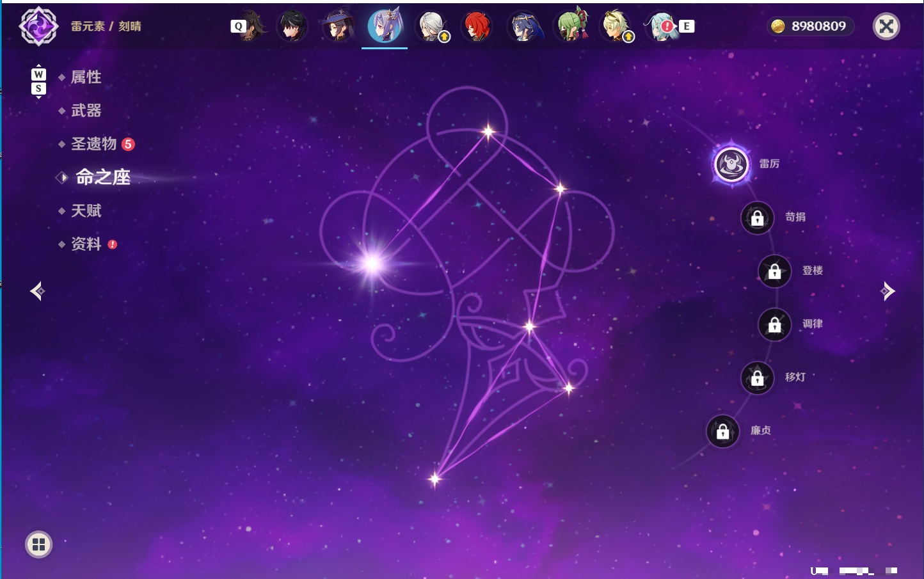Select the green-haired character portrait
The image size is (924, 579).
point(570,26)
